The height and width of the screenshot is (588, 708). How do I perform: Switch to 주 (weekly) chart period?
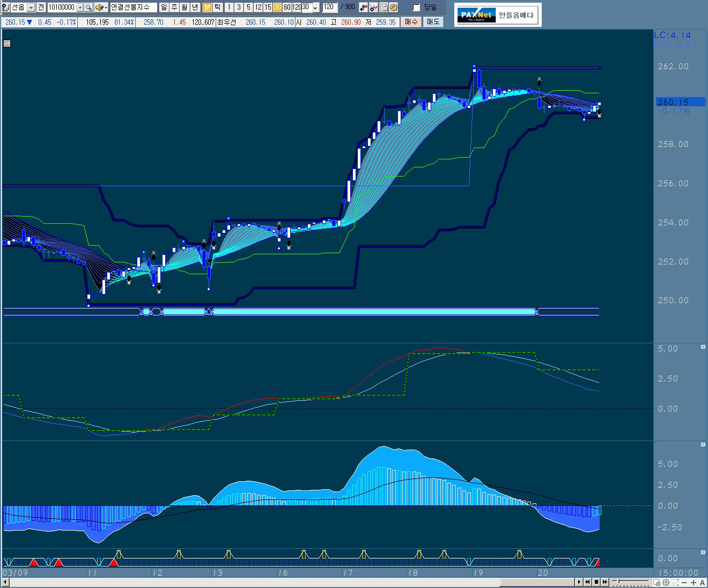174,8
